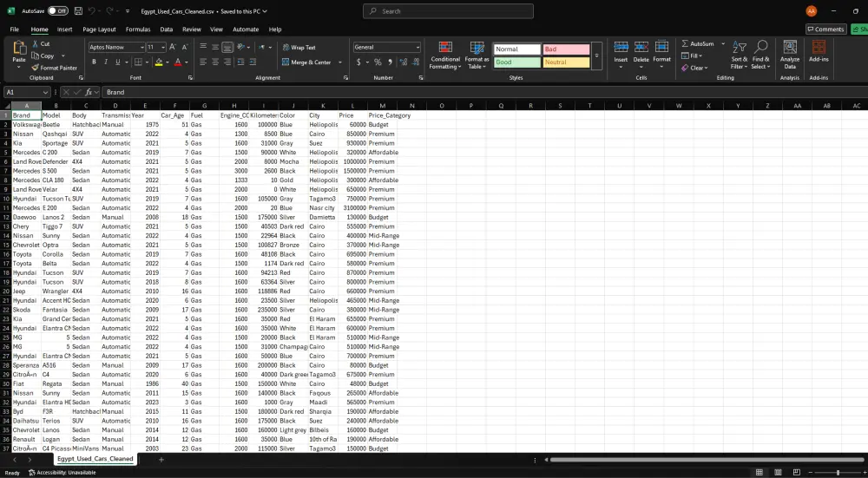Click Accessibility: Unavailable in status bar
This screenshot has height=478, width=868.
(x=62, y=473)
